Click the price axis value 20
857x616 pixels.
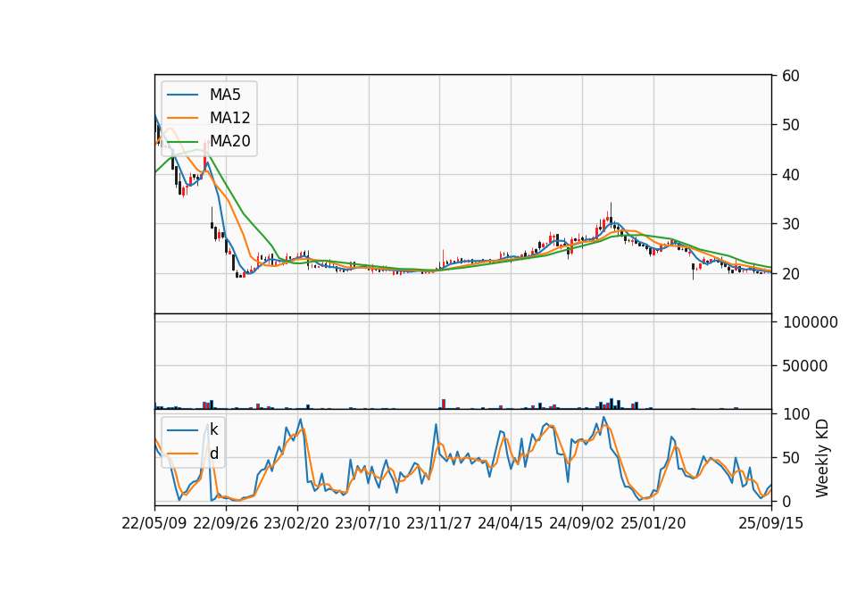coord(790,274)
